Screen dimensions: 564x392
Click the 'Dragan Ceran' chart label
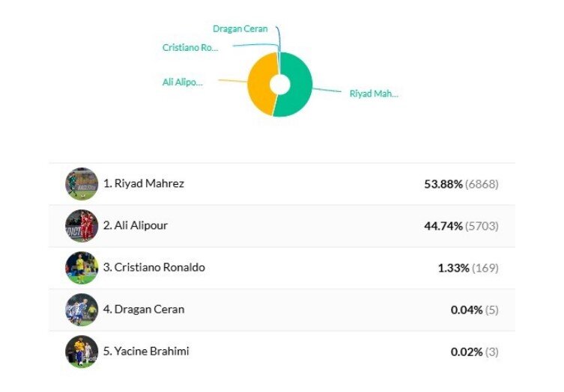coord(240,29)
